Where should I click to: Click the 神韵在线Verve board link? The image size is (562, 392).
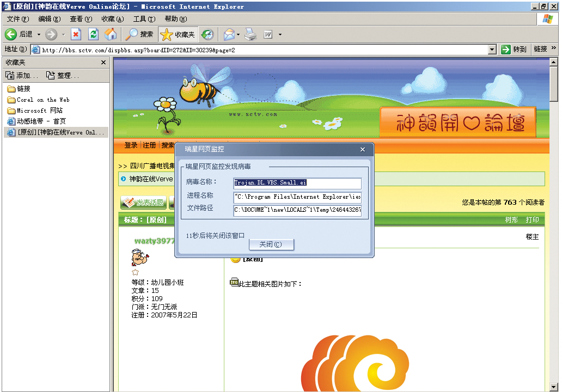(151, 179)
